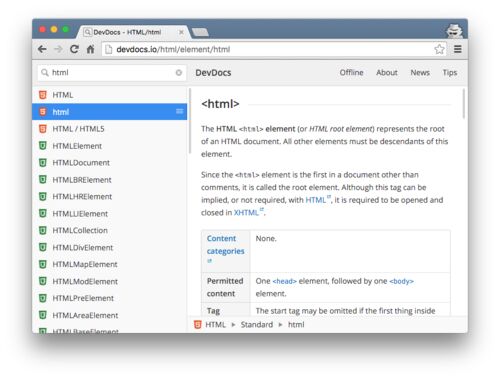Click green DOM icon beside HTMLModElement
Viewport: 500px width, 379px height.
click(x=43, y=281)
